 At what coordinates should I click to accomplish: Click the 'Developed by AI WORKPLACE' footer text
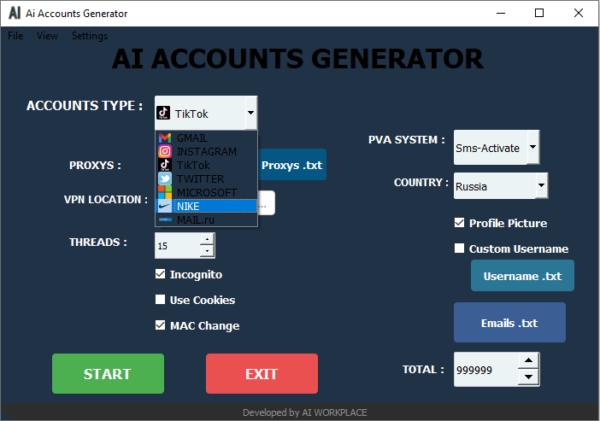click(x=305, y=413)
